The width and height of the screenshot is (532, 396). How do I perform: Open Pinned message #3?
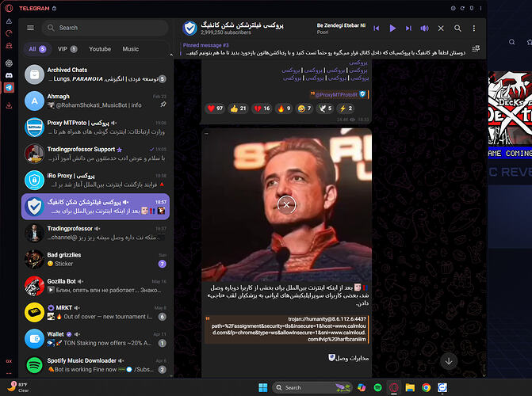coord(324,49)
